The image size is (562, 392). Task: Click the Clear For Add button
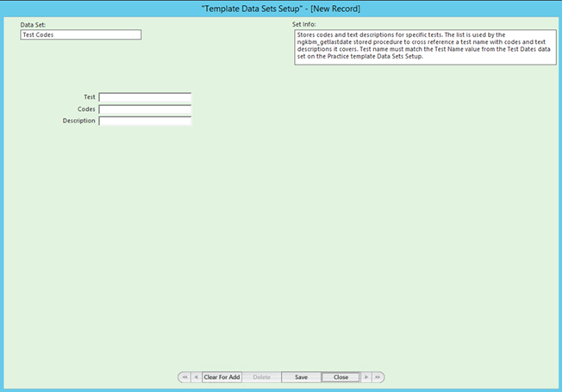click(x=222, y=377)
